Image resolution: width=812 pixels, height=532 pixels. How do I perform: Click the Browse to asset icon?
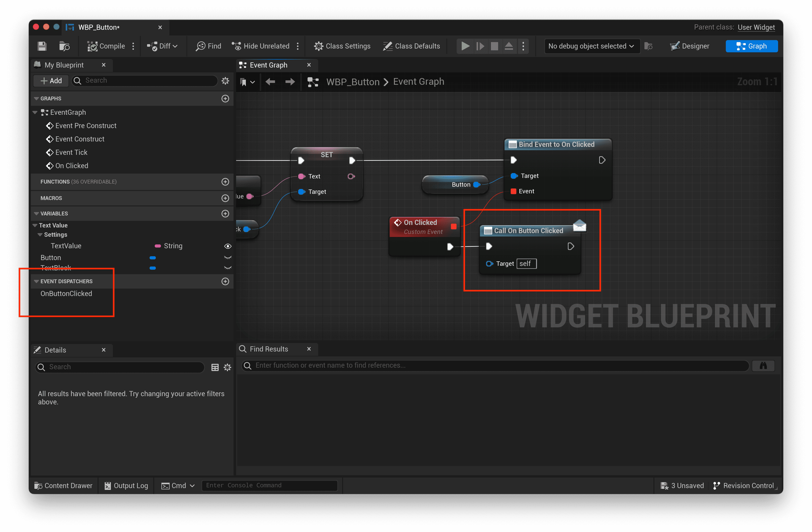[x=64, y=46]
